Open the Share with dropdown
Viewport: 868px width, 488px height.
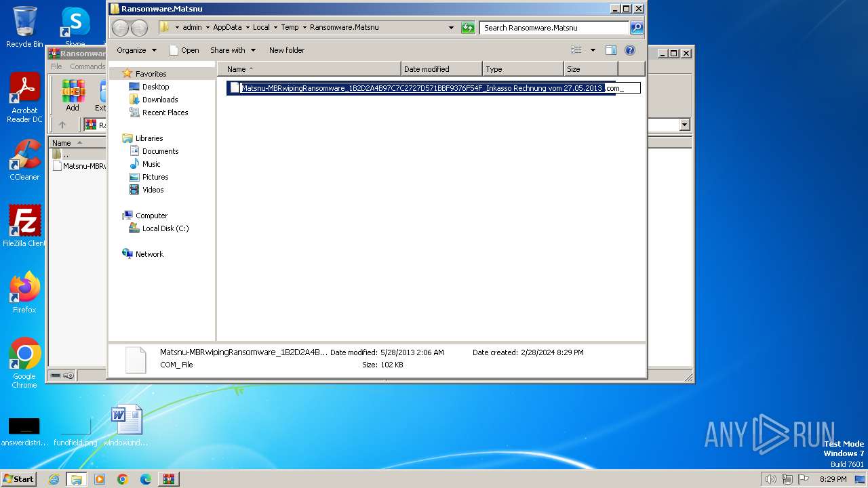233,50
